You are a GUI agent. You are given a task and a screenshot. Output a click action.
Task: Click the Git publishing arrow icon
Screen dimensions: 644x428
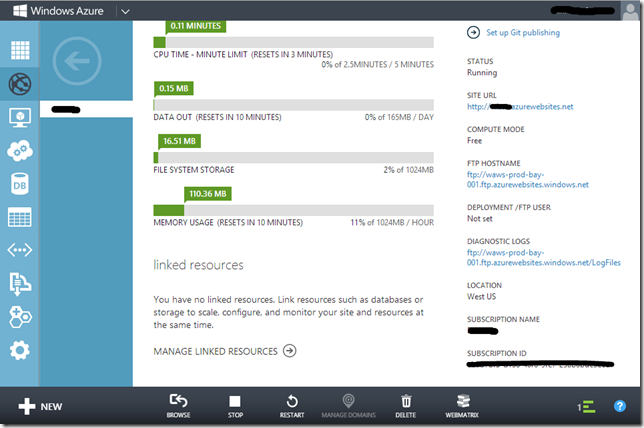click(473, 32)
